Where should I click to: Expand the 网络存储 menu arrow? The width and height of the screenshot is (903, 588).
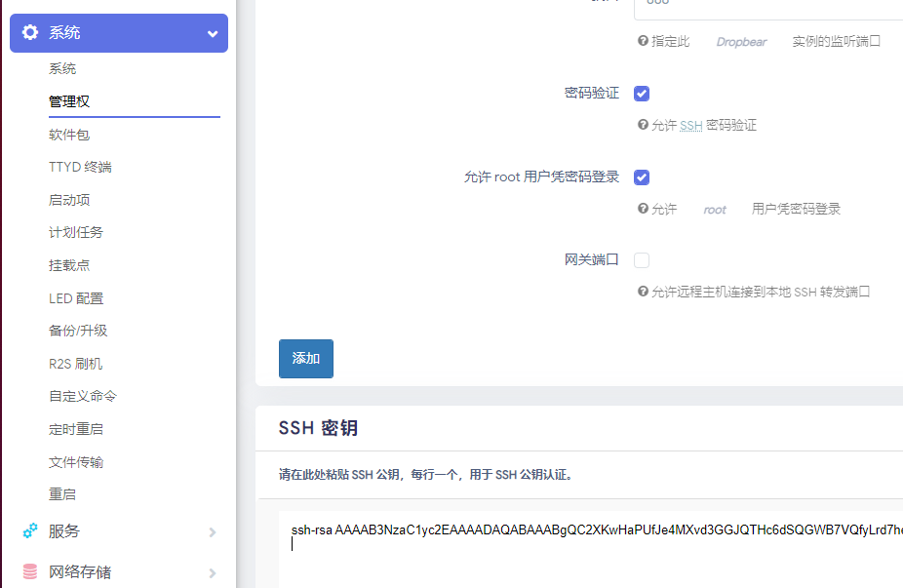pyautogui.click(x=212, y=573)
